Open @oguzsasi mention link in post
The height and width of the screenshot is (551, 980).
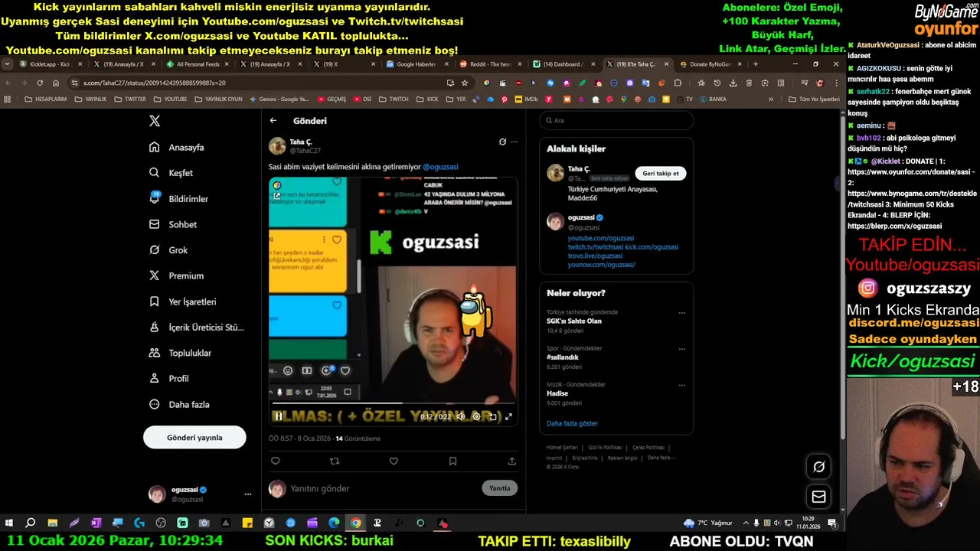point(440,167)
